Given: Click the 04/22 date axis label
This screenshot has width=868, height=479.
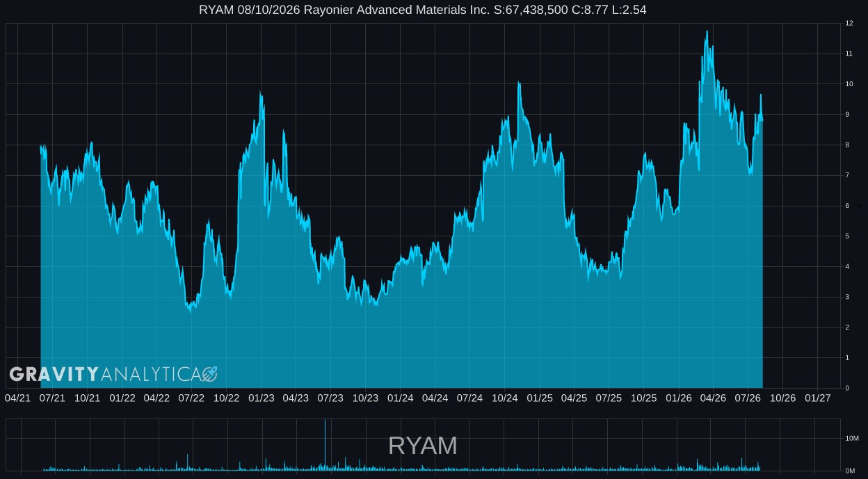Looking at the screenshot, I should (156, 398).
